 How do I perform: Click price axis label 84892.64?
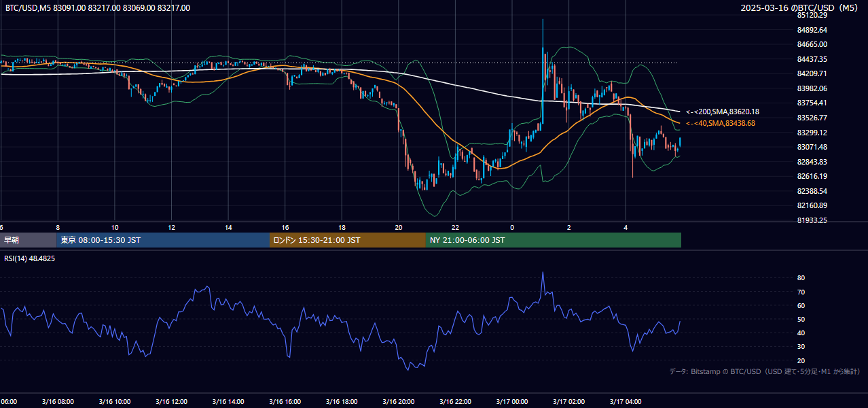pyautogui.click(x=812, y=30)
